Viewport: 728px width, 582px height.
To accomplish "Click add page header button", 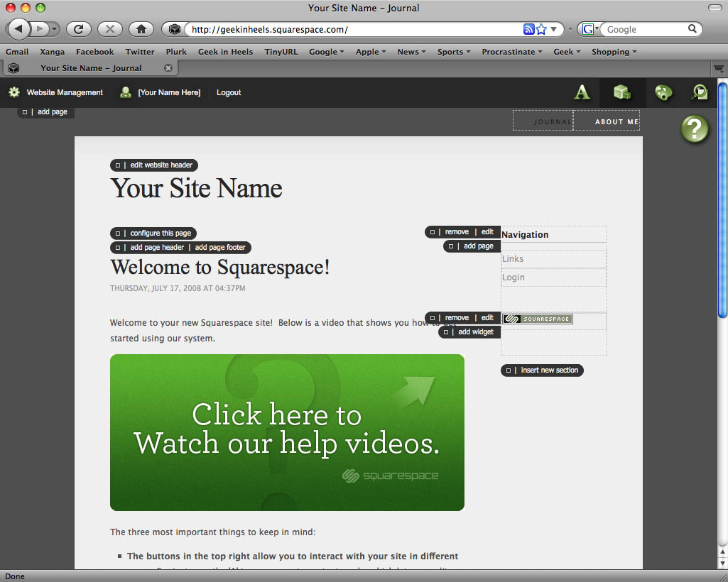I will click(157, 248).
